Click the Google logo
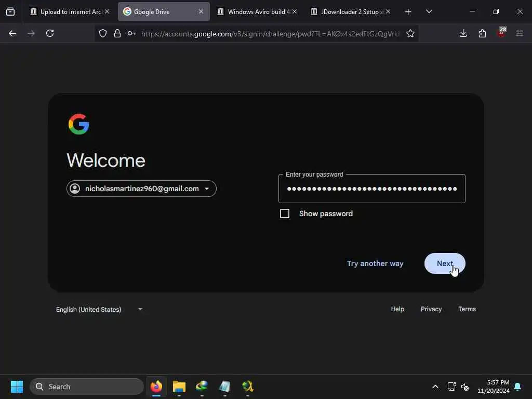The width and height of the screenshot is (532, 399). (x=79, y=124)
